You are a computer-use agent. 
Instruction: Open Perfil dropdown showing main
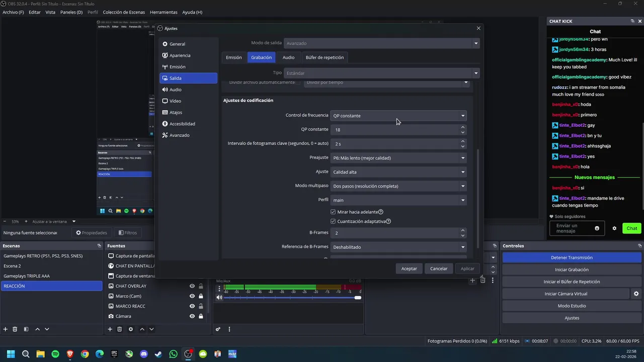398,200
